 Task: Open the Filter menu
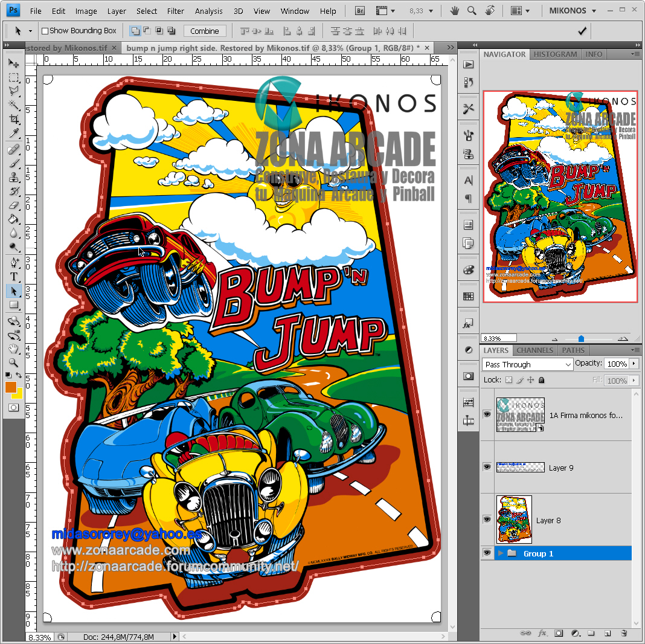pos(175,10)
